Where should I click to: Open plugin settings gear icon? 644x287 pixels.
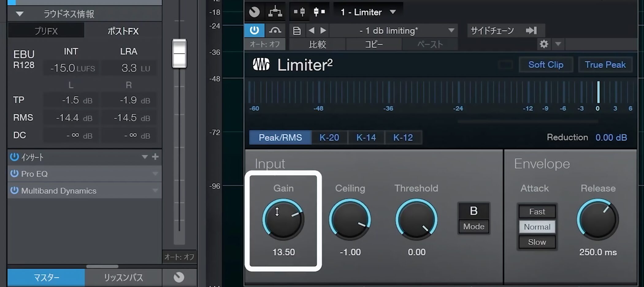544,44
